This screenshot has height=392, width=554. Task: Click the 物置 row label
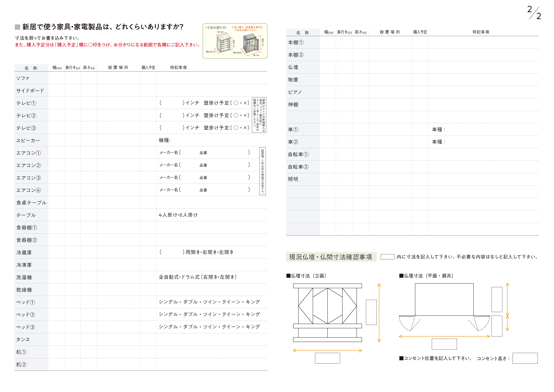point(293,80)
